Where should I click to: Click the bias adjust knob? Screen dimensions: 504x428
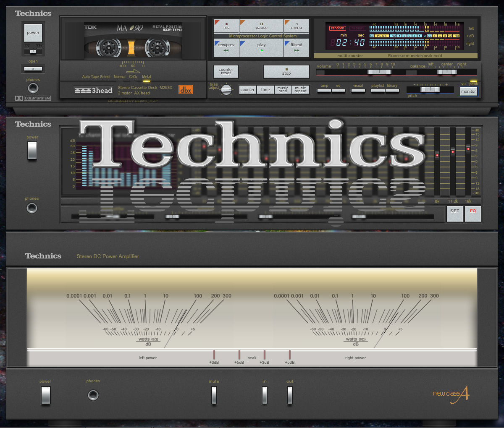coord(226,89)
